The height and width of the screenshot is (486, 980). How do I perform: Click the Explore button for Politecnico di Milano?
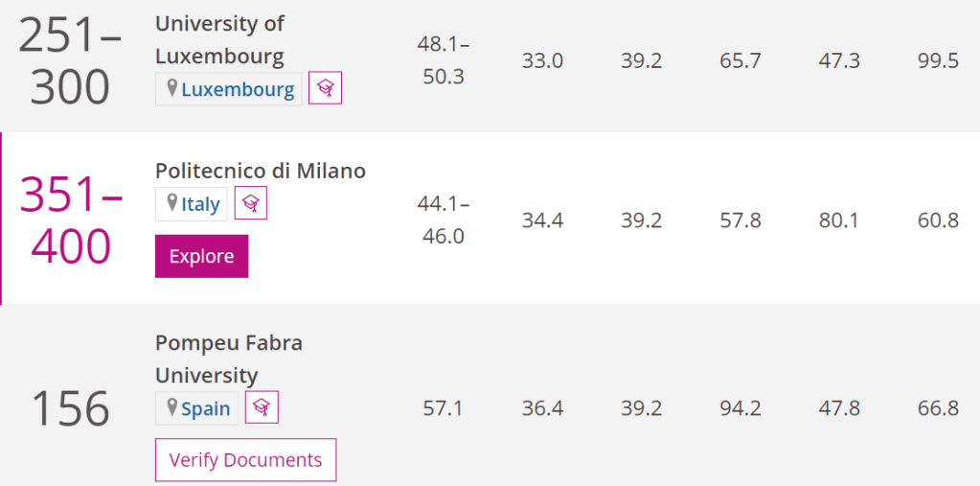click(202, 257)
